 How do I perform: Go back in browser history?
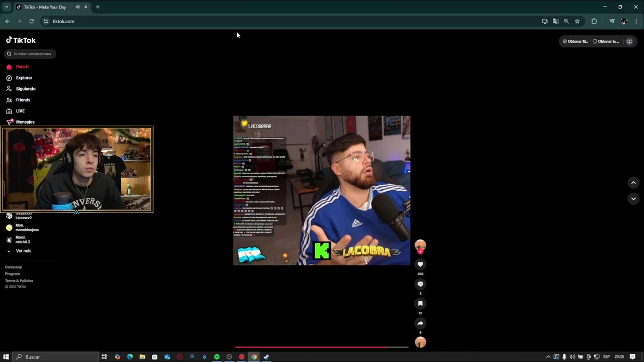pos(7,21)
